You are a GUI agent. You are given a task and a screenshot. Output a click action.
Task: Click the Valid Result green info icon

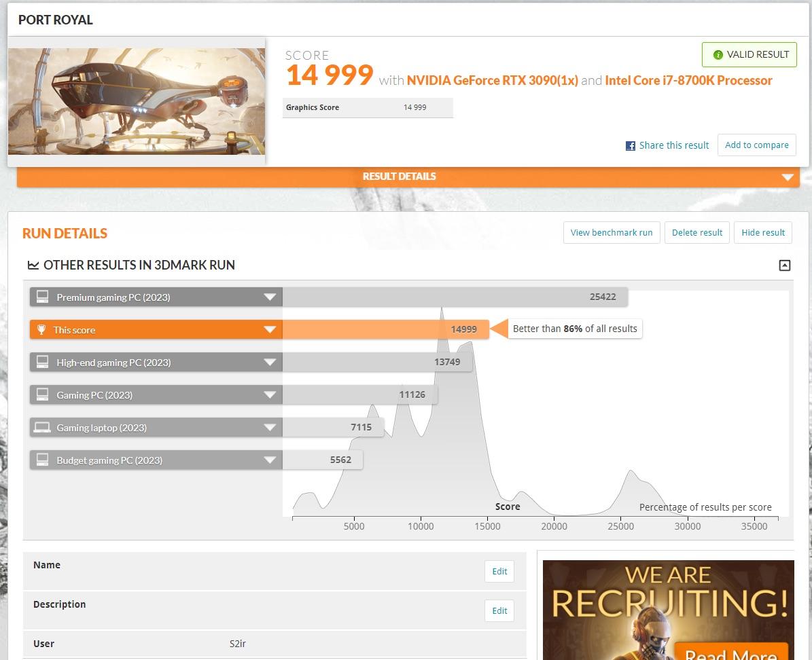coord(718,55)
